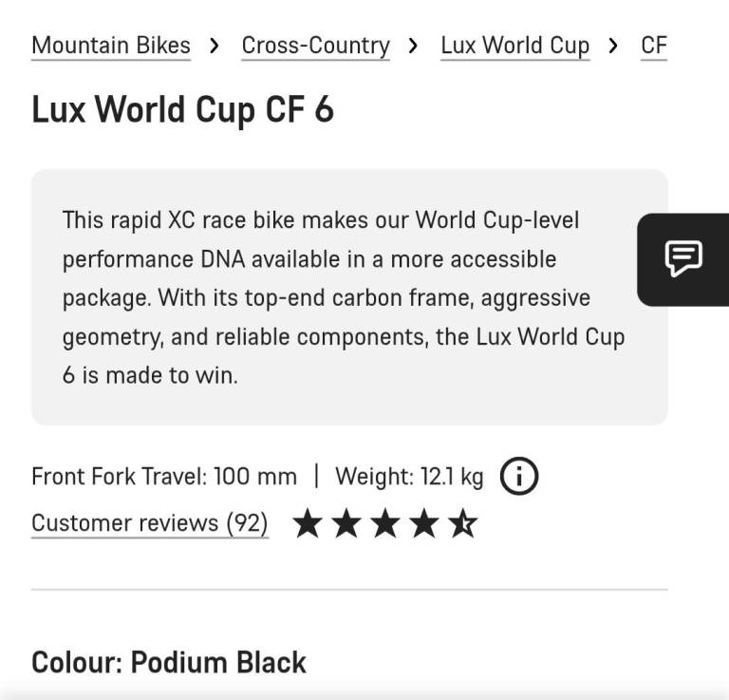The height and width of the screenshot is (700, 729).
Task: Go to Mountain Bikes breadcrumb
Action: [x=111, y=45]
